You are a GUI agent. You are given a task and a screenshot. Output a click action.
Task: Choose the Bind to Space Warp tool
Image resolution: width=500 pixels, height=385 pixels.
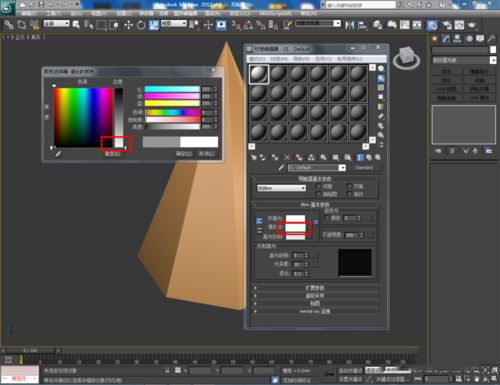34,25
